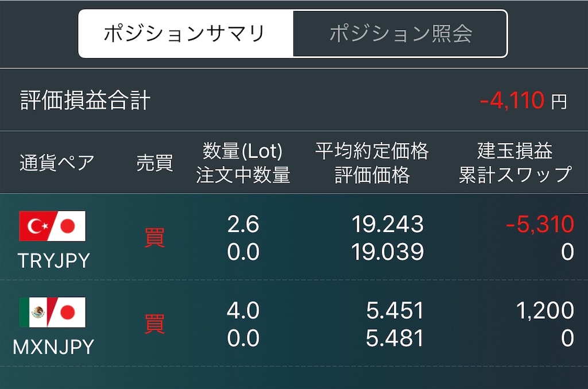Viewport: 588px width, 389px height.
Task: Click the red -4,110 total loss figure
Action: (513, 100)
